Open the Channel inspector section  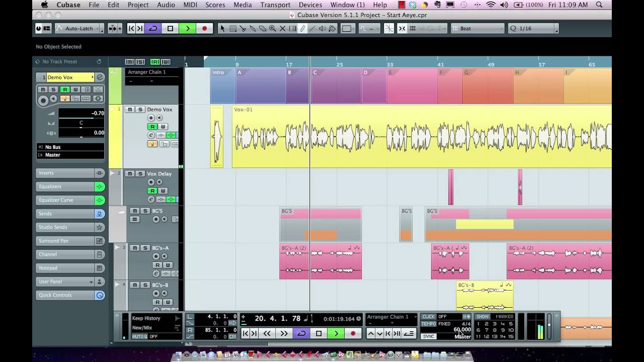[x=70, y=254]
